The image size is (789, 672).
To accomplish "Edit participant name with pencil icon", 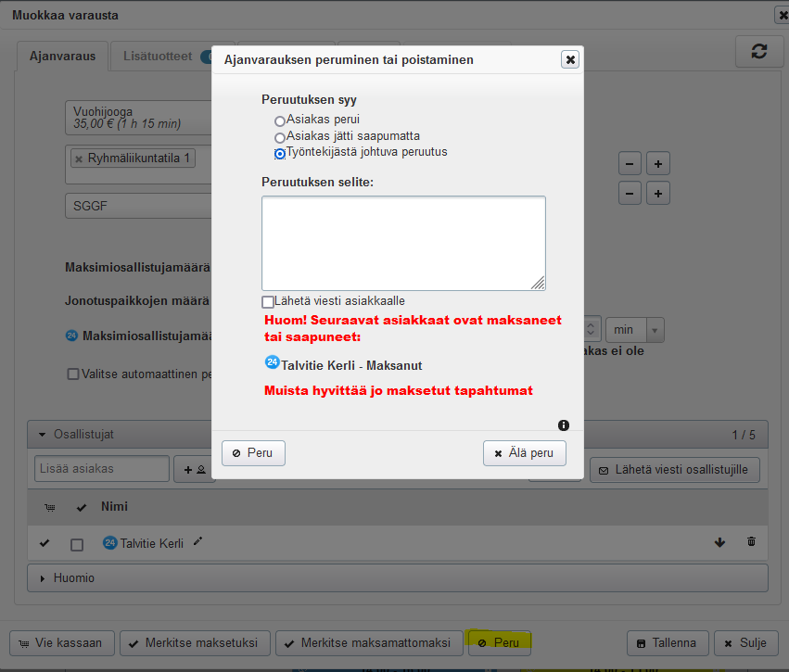I will pos(197,541).
